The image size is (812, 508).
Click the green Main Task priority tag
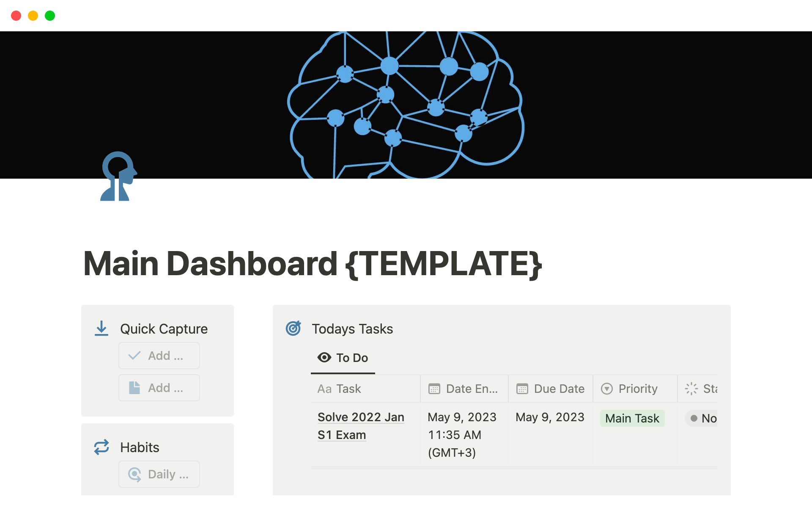(x=632, y=418)
